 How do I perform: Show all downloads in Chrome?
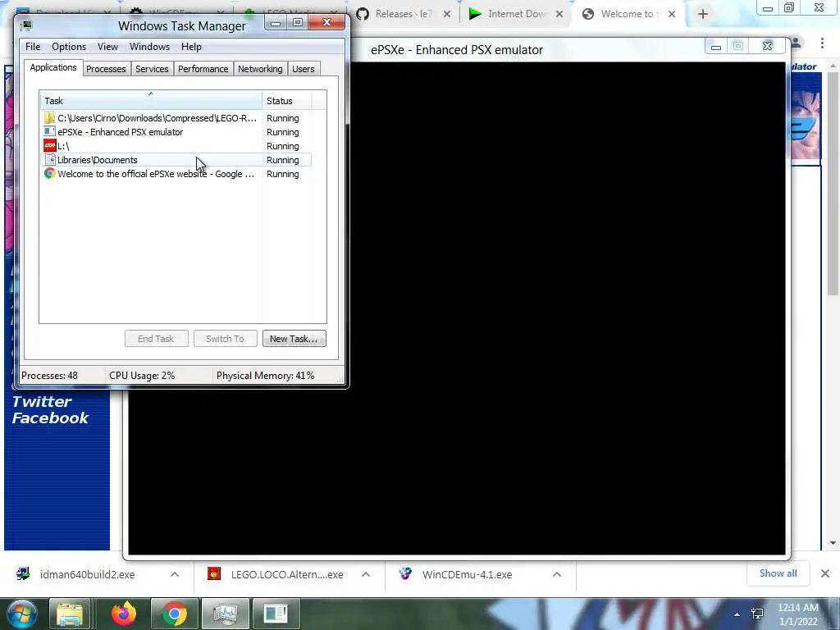(x=778, y=573)
